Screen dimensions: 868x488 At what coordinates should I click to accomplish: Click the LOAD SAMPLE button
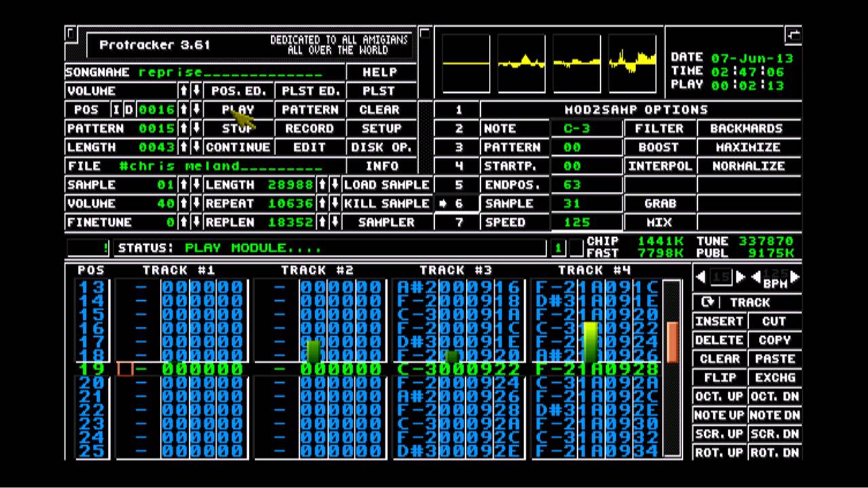click(387, 184)
